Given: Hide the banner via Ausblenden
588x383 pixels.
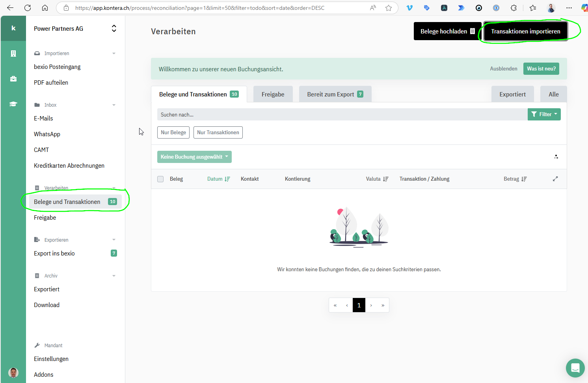Looking at the screenshot, I should tap(504, 68).
